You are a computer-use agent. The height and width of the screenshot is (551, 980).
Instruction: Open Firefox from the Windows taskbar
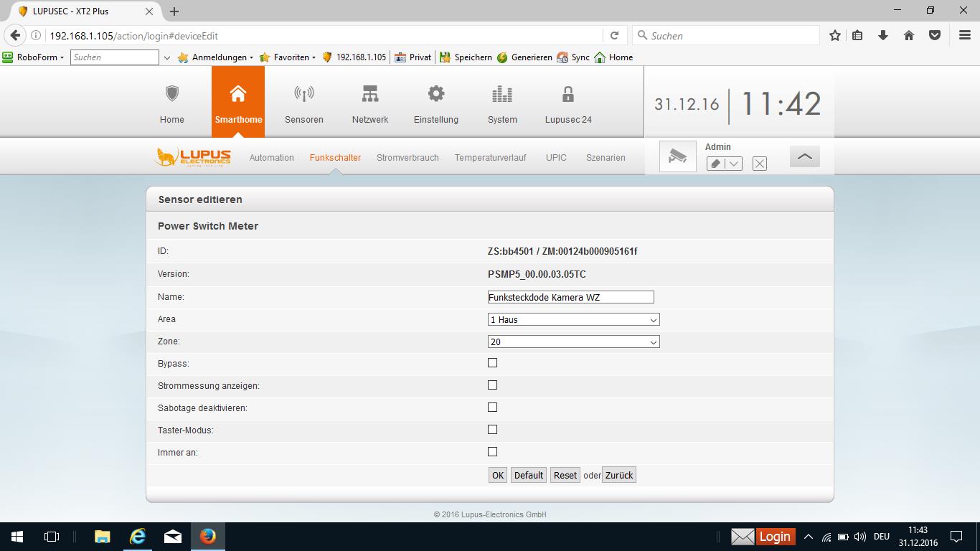point(208,536)
